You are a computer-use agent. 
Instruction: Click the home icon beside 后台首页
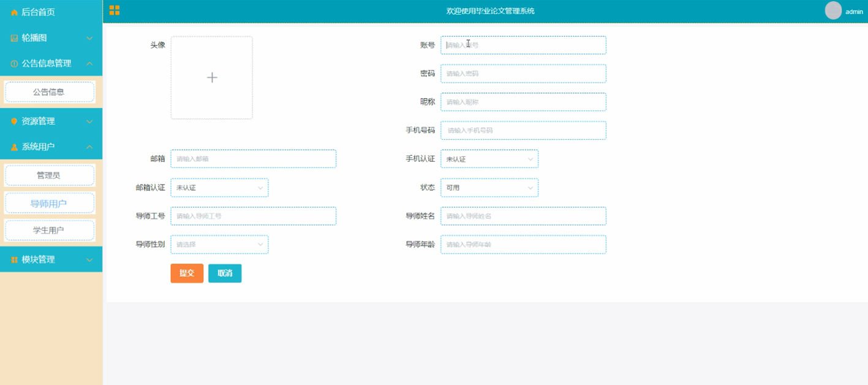click(14, 12)
